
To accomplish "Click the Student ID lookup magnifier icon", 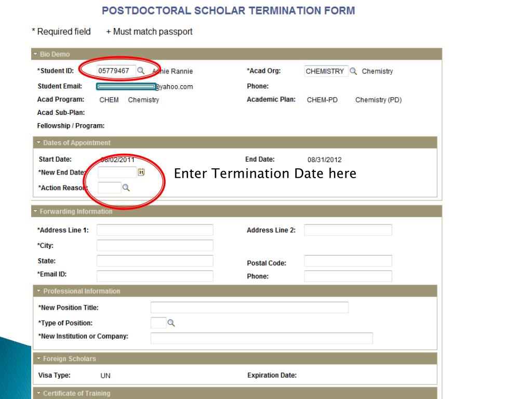I will 140,71.
